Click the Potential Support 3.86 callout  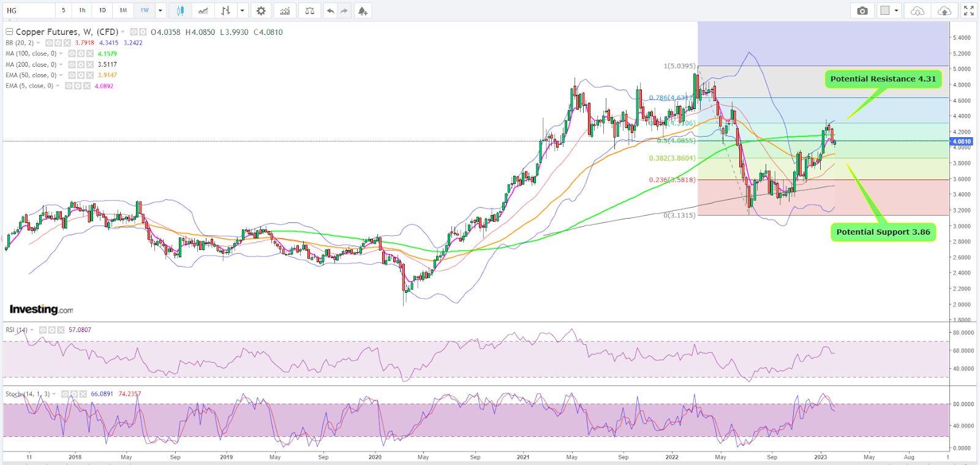coord(883,232)
